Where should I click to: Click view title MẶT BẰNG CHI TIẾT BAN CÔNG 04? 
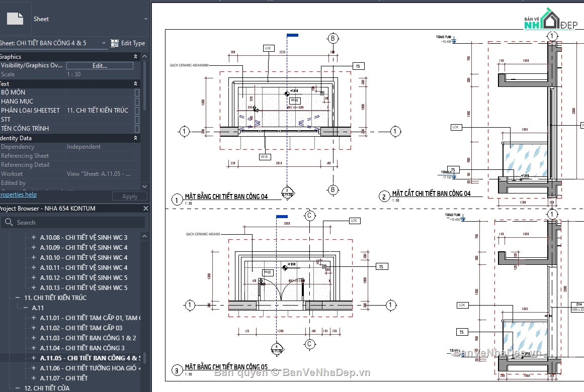tap(226, 197)
